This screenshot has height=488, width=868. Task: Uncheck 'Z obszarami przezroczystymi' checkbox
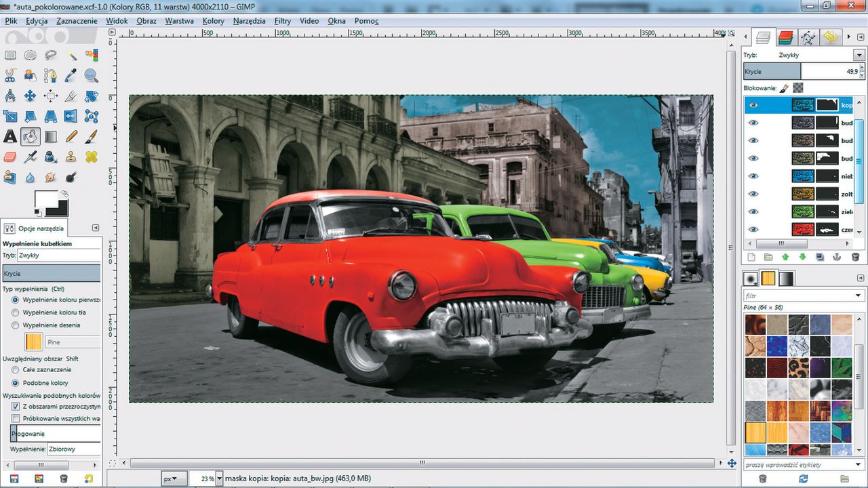(x=16, y=407)
